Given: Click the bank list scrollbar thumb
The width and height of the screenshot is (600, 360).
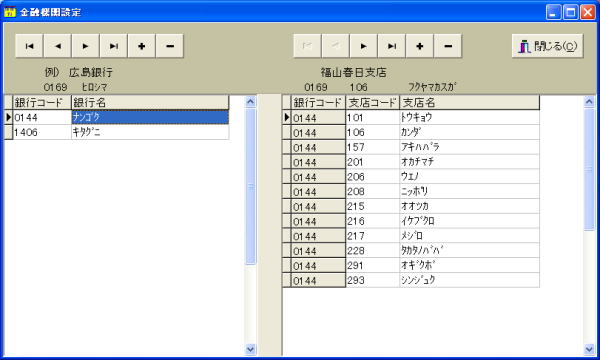Looking at the screenshot, I should (251, 186).
